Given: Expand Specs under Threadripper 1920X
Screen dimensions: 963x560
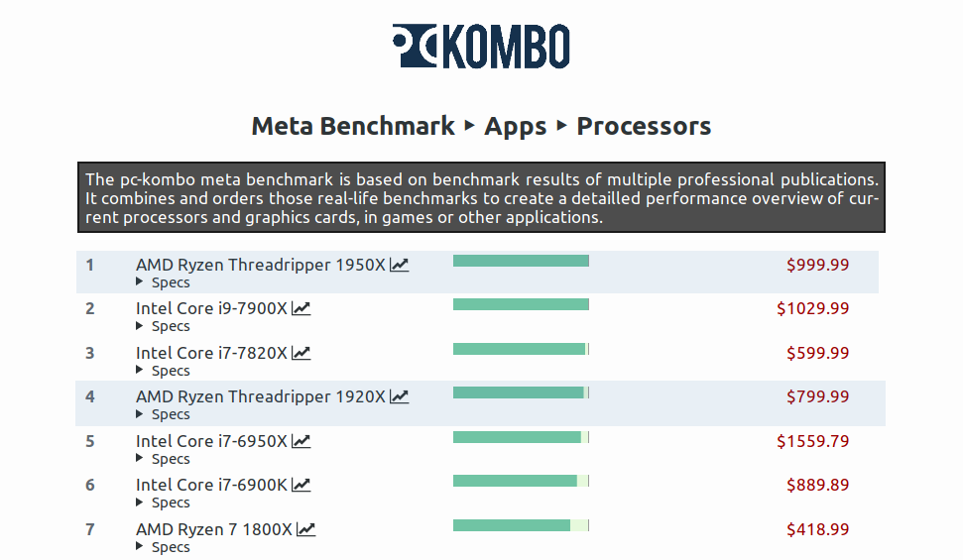Looking at the screenshot, I should (163, 414).
